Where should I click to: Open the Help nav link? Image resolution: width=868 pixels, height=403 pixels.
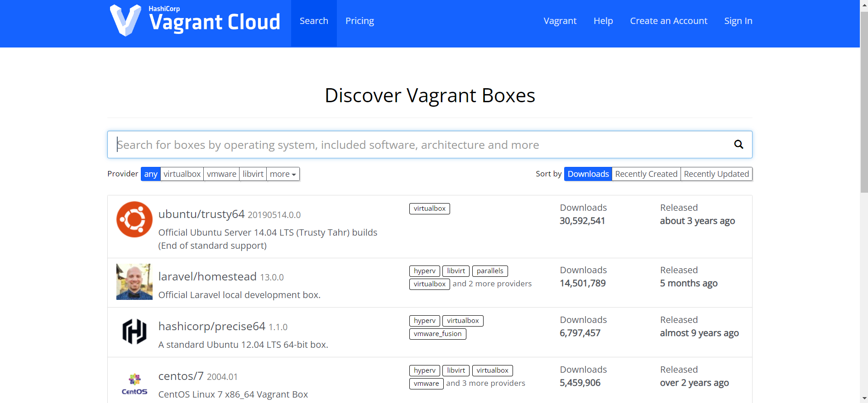pos(603,21)
